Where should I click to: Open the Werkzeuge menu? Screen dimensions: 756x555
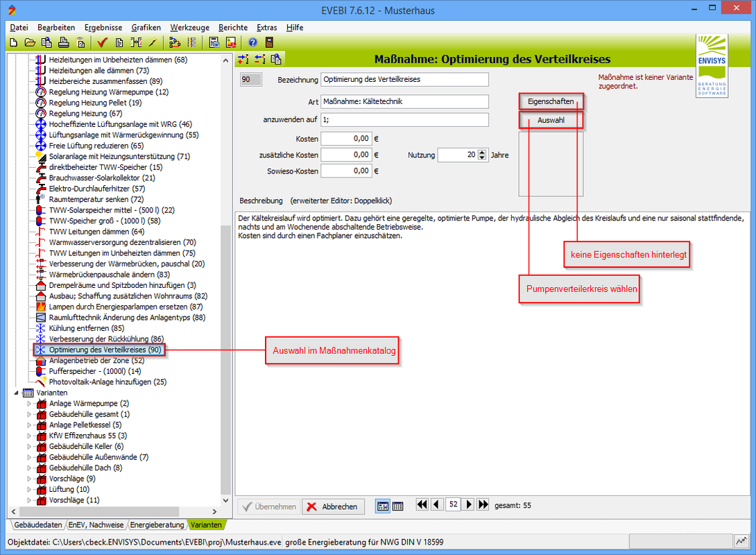tap(189, 27)
